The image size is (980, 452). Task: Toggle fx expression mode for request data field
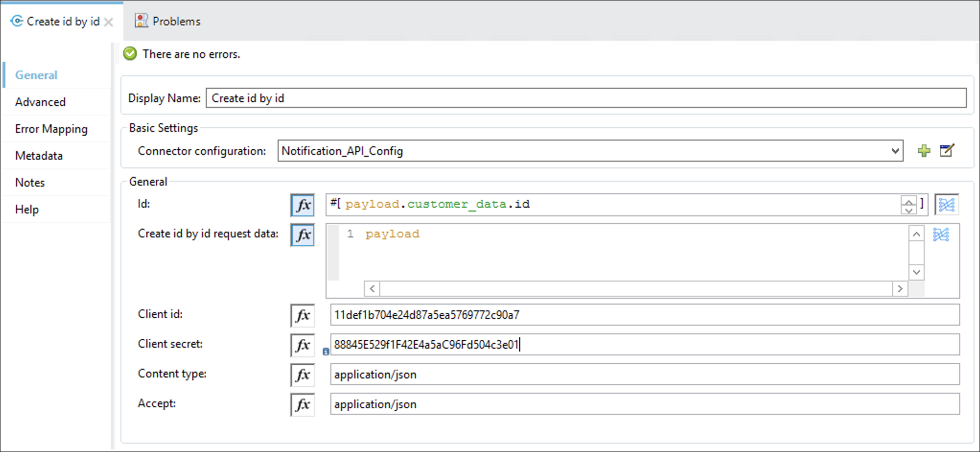(x=303, y=235)
